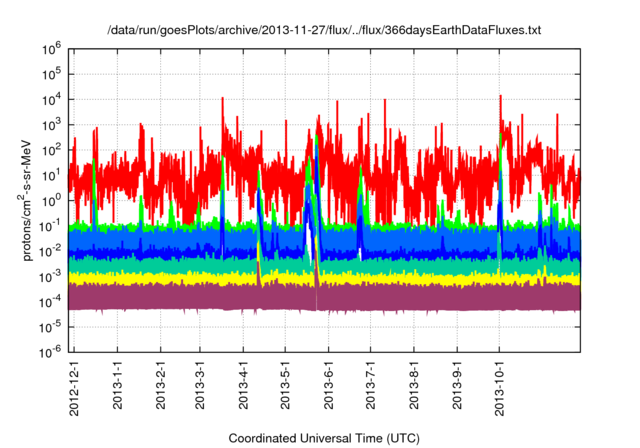Select the 2013-10-1 x-axis date label

tap(499, 388)
